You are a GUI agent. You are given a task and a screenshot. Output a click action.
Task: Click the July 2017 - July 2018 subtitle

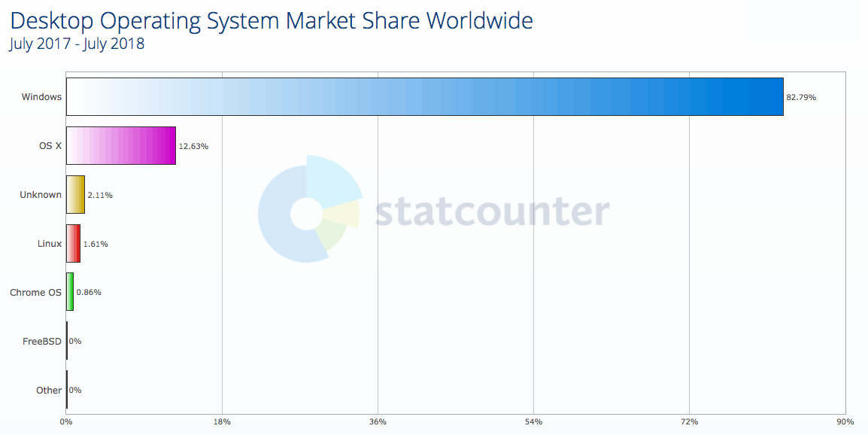pos(77,44)
